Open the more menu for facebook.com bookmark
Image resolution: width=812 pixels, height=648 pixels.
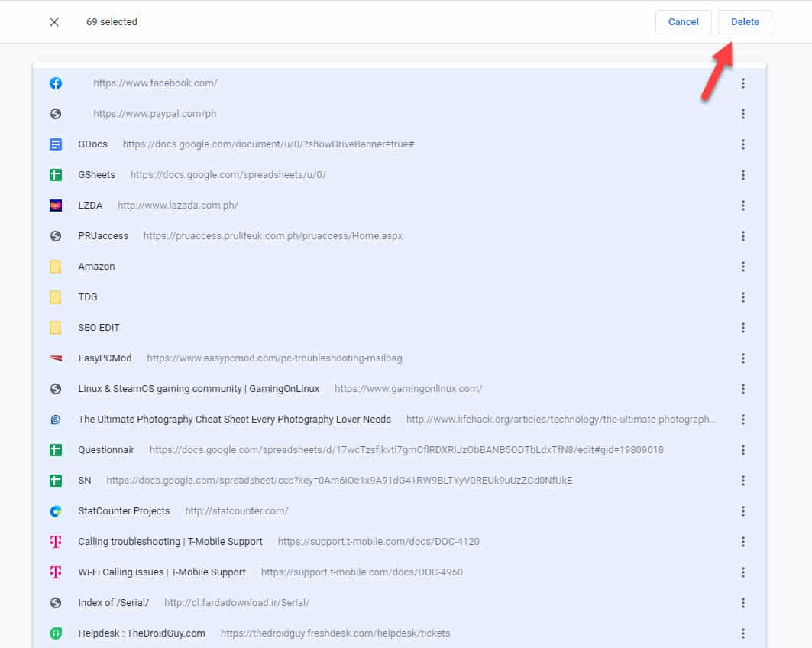pyautogui.click(x=742, y=83)
